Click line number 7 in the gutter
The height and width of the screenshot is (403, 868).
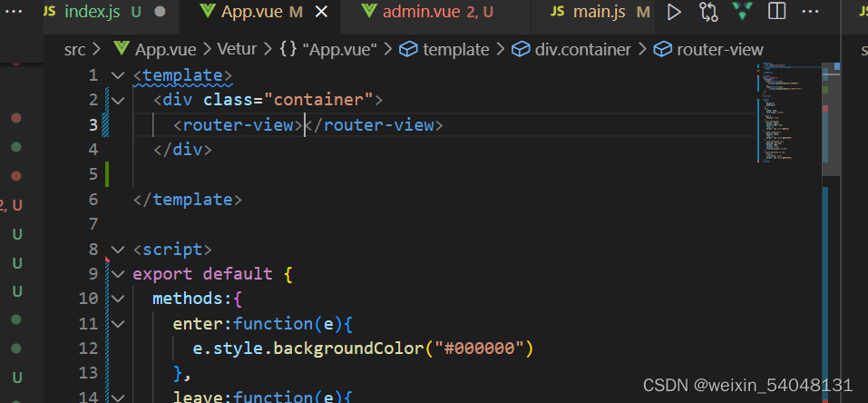93,224
